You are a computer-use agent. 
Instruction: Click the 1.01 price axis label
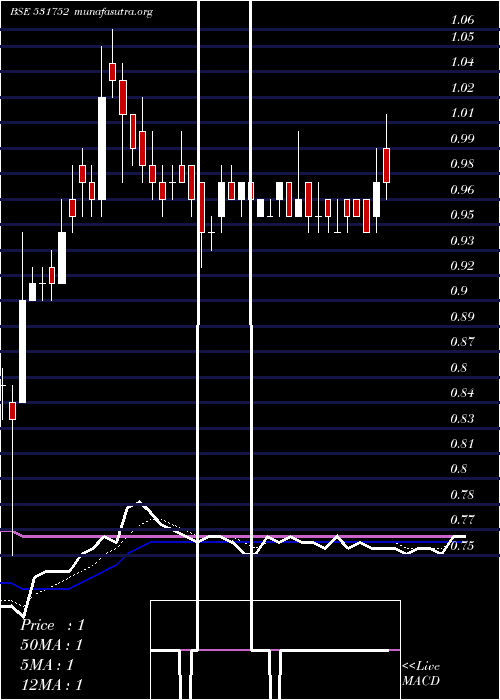(462, 113)
